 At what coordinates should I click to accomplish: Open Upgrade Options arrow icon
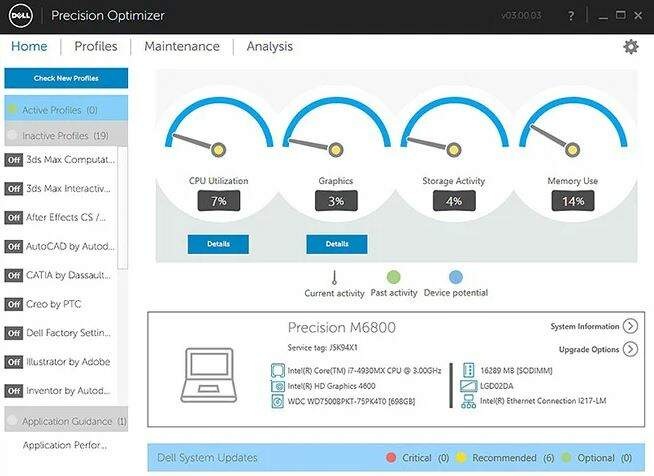click(x=630, y=349)
